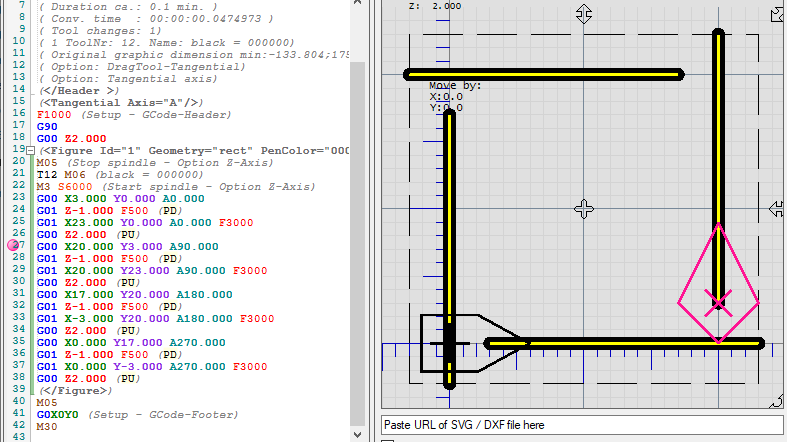Select the G90 code line

tap(47, 127)
